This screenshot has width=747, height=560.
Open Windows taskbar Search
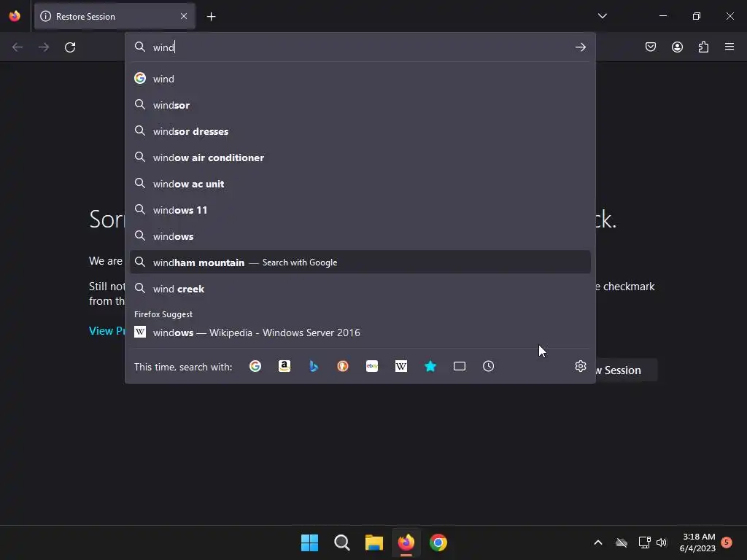pyautogui.click(x=341, y=542)
